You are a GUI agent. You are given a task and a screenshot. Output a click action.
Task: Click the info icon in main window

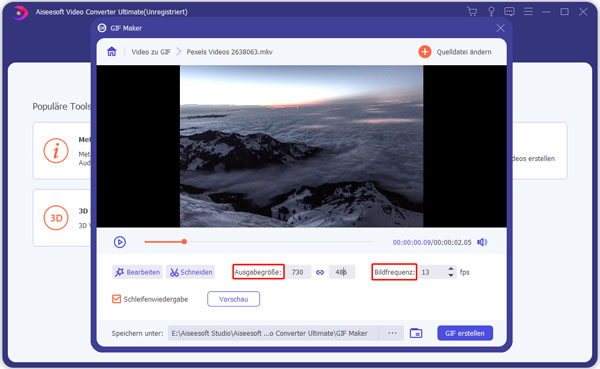click(56, 150)
